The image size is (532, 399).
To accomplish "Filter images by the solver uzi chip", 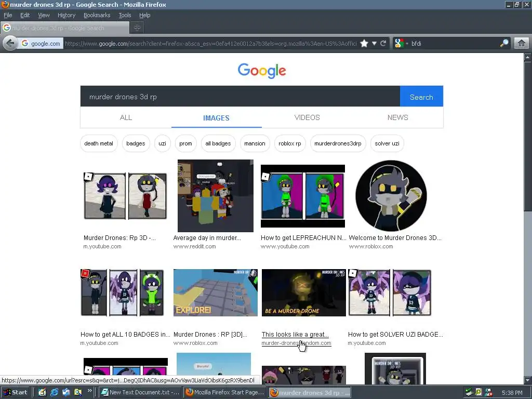I will 387,143.
